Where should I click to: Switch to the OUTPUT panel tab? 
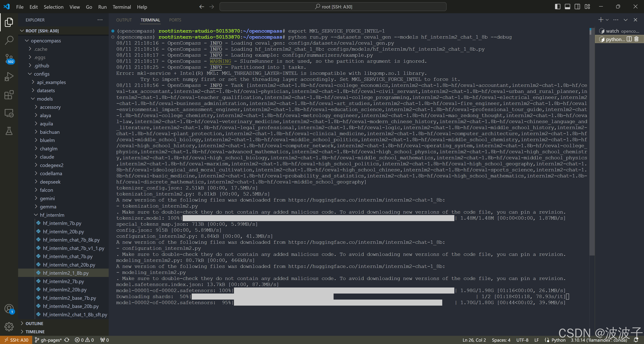coord(124,20)
